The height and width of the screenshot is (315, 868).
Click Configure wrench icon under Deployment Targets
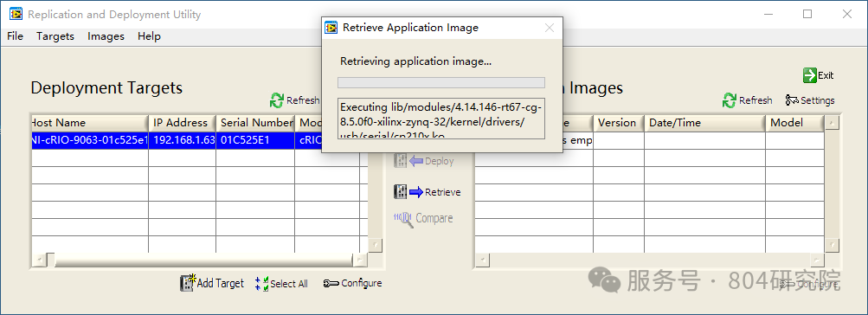click(331, 284)
